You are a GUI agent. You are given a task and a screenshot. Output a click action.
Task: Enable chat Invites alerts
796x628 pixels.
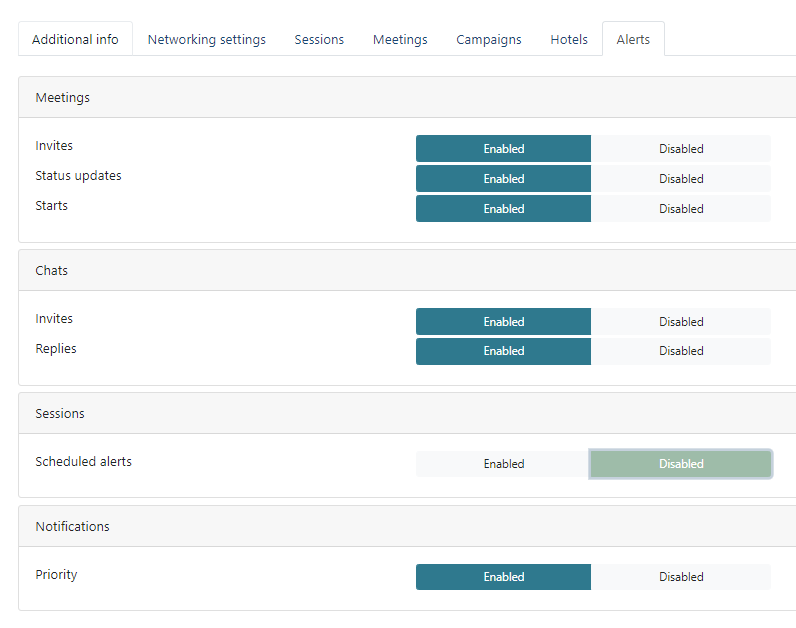503,322
